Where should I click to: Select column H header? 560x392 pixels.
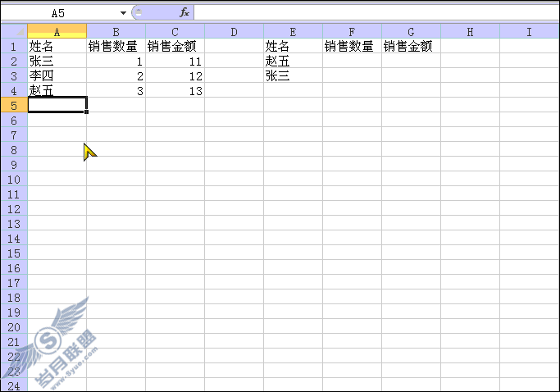tap(470, 31)
